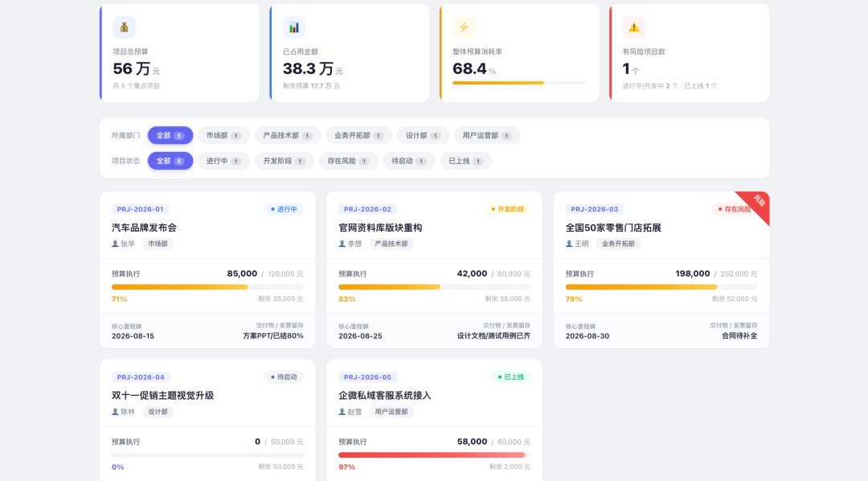This screenshot has height=481, width=868.
Task: Filter by 设计部 department
Action: click(x=423, y=135)
